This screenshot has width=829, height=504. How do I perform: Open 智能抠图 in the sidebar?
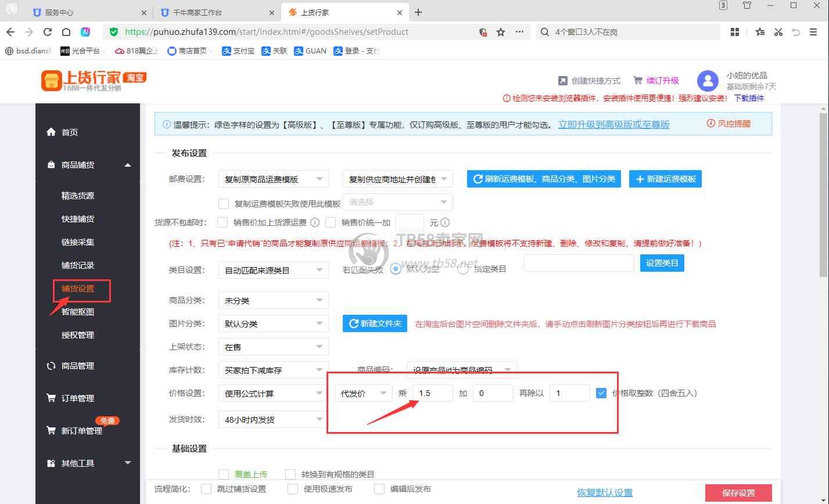[x=78, y=312]
